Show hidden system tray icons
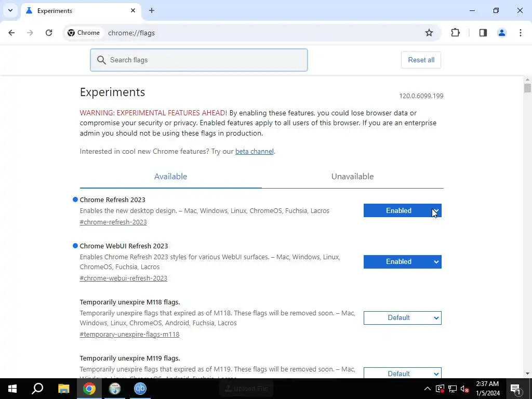 point(428,389)
